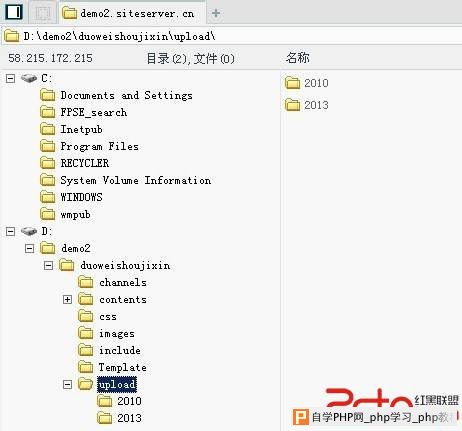Collapse the D: drive tree node
The height and width of the screenshot is (431, 462).
11,231
